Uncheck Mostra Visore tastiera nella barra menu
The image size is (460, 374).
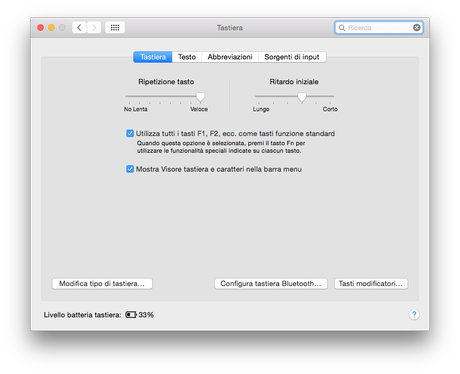pos(130,169)
